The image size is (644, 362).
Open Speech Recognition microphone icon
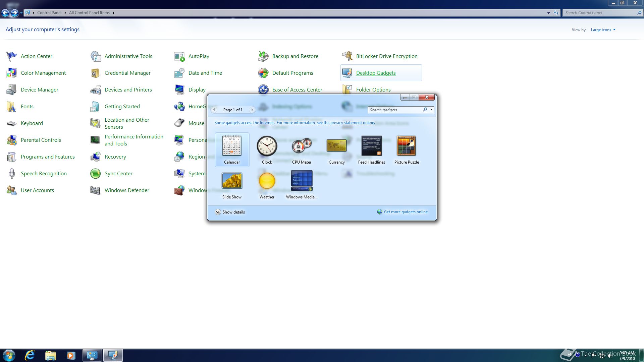click(x=12, y=174)
